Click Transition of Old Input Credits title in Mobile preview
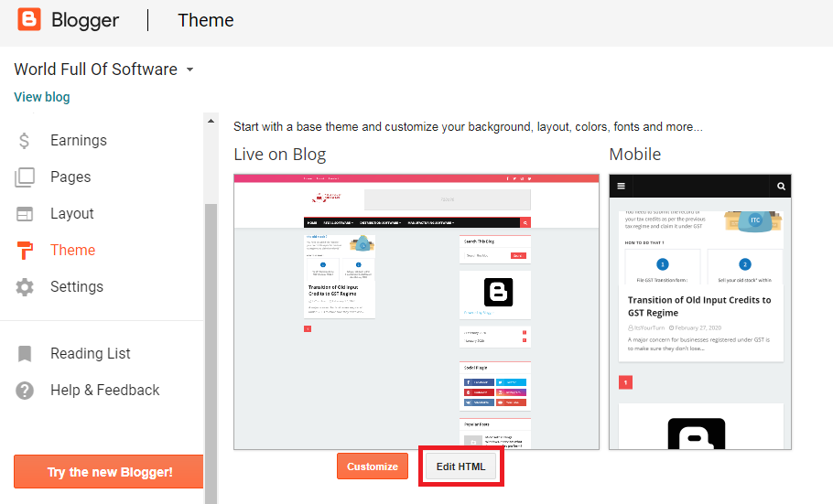833x504 pixels. [699, 306]
